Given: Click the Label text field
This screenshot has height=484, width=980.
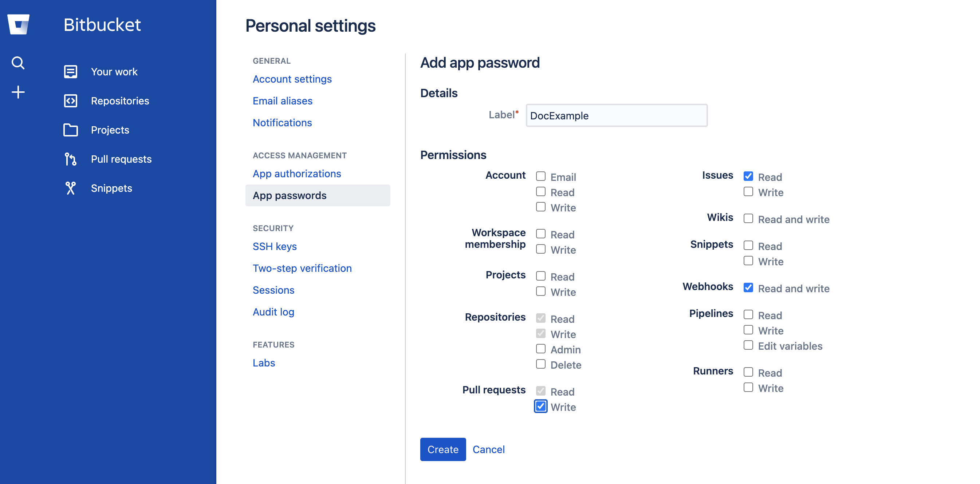Looking at the screenshot, I should click(x=616, y=116).
